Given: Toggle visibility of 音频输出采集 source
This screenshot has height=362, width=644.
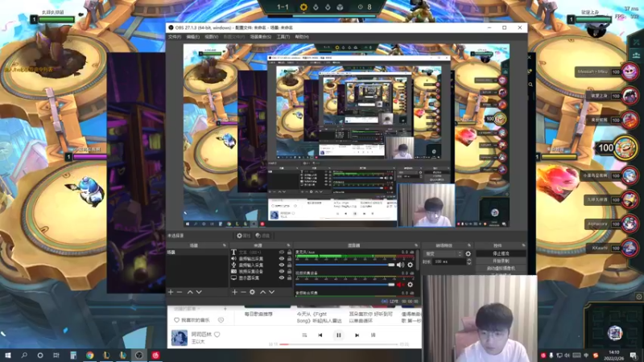Looking at the screenshot, I should [x=282, y=258].
